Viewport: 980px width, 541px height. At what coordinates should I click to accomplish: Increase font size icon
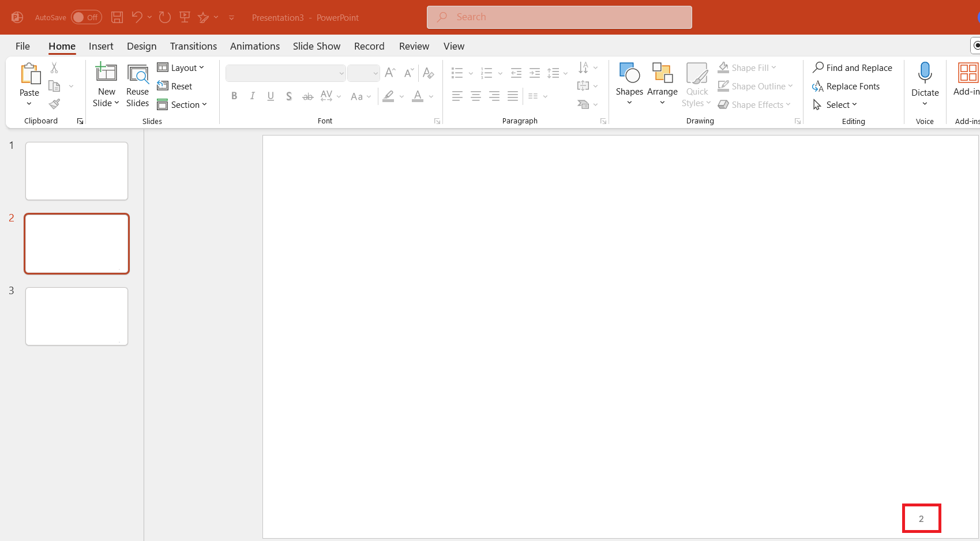click(391, 73)
